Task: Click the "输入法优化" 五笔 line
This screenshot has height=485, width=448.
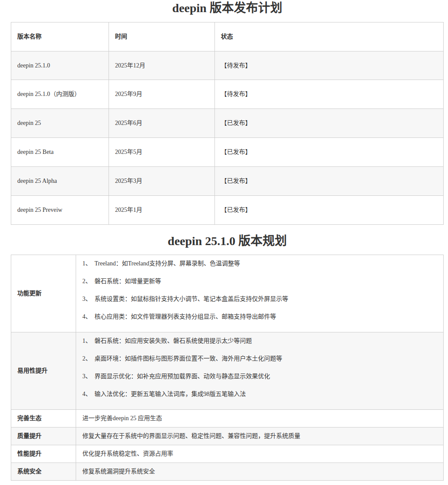Action: 164,394
